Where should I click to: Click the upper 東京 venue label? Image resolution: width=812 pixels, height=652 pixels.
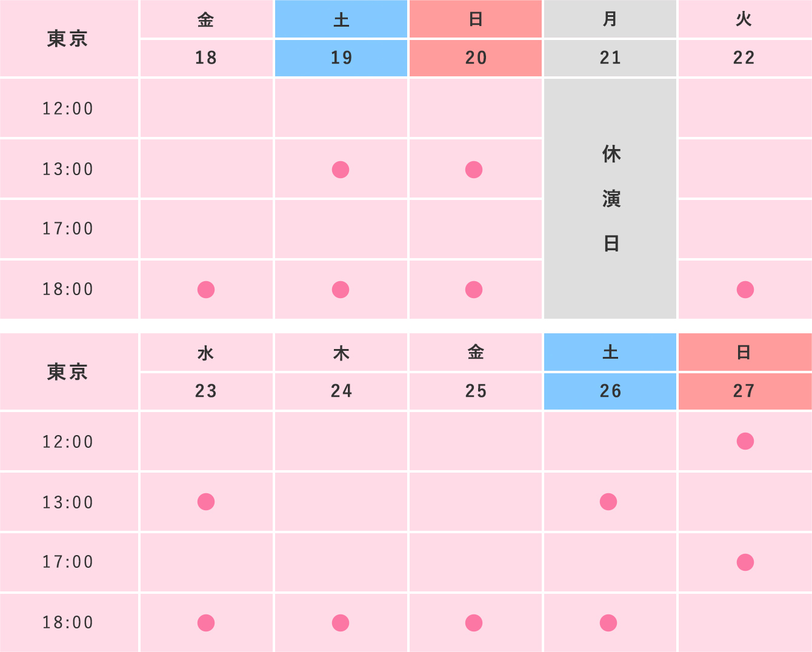[x=68, y=39]
